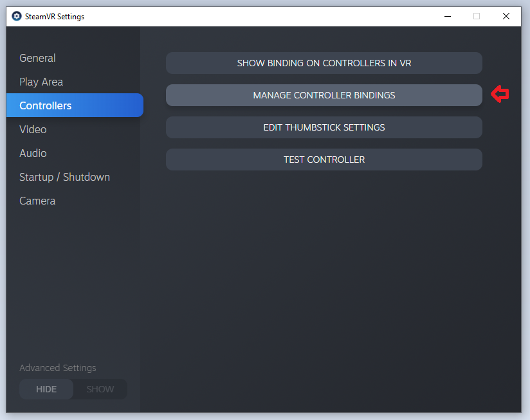This screenshot has width=530, height=420.
Task: Launch Test Controller
Action: tap(324, 160)
